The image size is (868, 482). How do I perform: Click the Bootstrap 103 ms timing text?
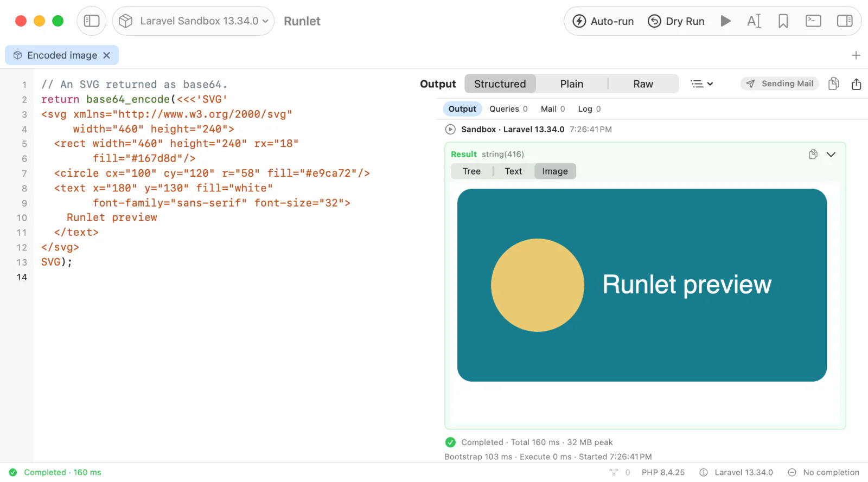tap(478, 457)
